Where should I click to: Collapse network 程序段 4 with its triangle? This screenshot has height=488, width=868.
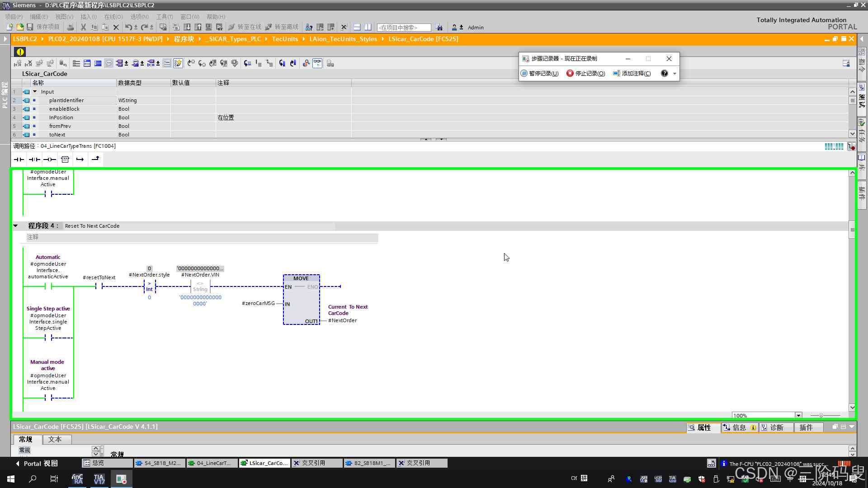click(15, 225)
